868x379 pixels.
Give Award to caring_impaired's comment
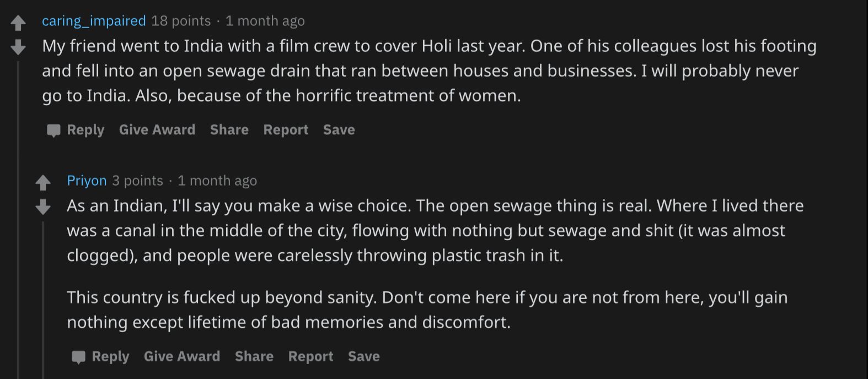(157, 130)
